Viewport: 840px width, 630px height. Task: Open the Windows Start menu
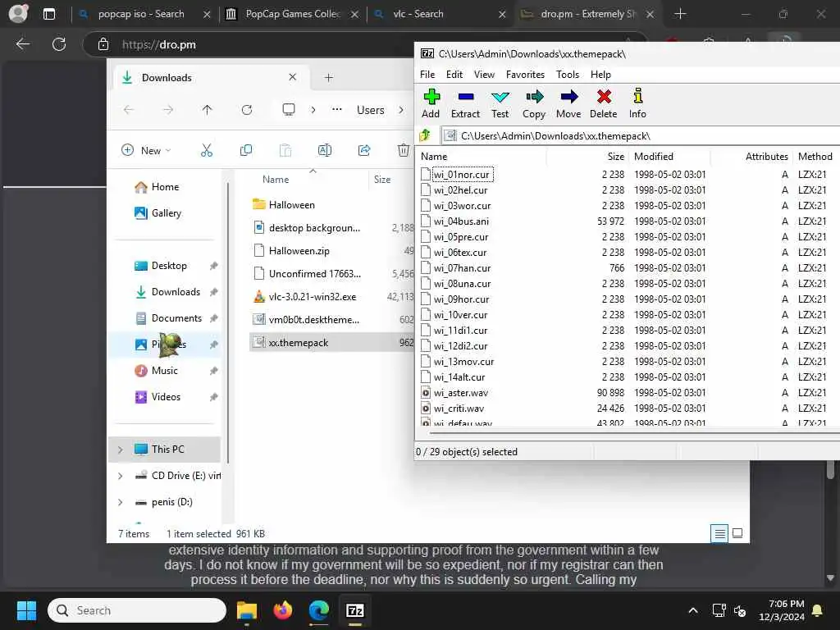[x=26, y=610]
